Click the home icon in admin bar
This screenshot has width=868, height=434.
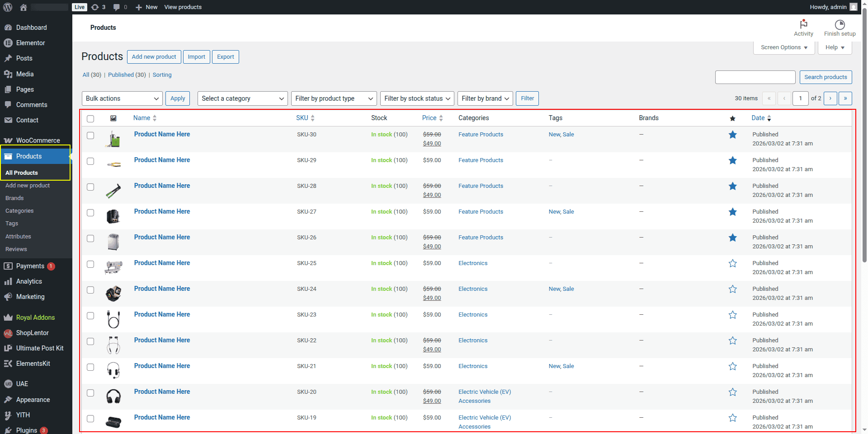pos(24,7)
